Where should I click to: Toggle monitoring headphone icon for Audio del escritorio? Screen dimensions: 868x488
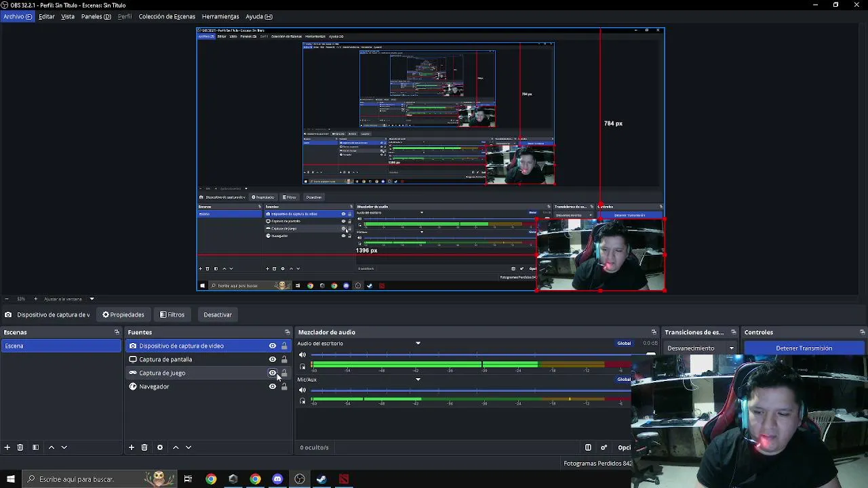(302, 367)
